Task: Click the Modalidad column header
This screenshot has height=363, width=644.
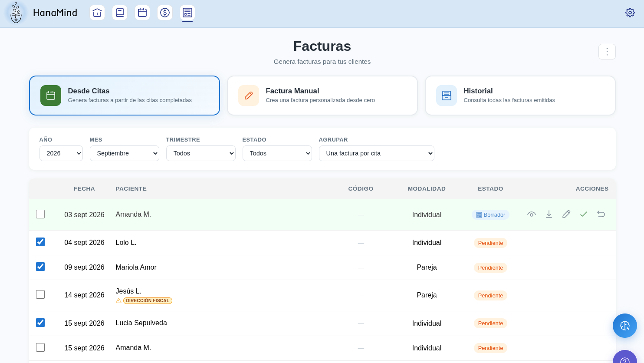Action: click(x=427, y=189)
